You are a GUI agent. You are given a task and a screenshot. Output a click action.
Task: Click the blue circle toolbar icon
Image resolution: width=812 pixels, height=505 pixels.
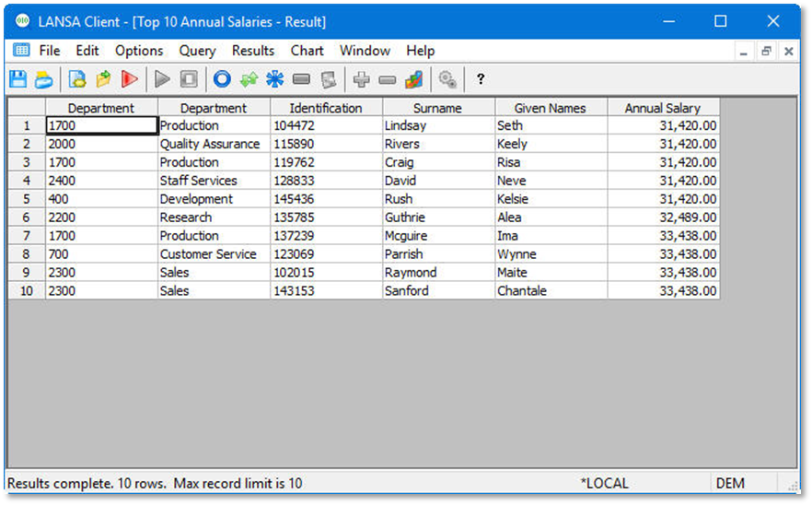[x=222, y=79]
